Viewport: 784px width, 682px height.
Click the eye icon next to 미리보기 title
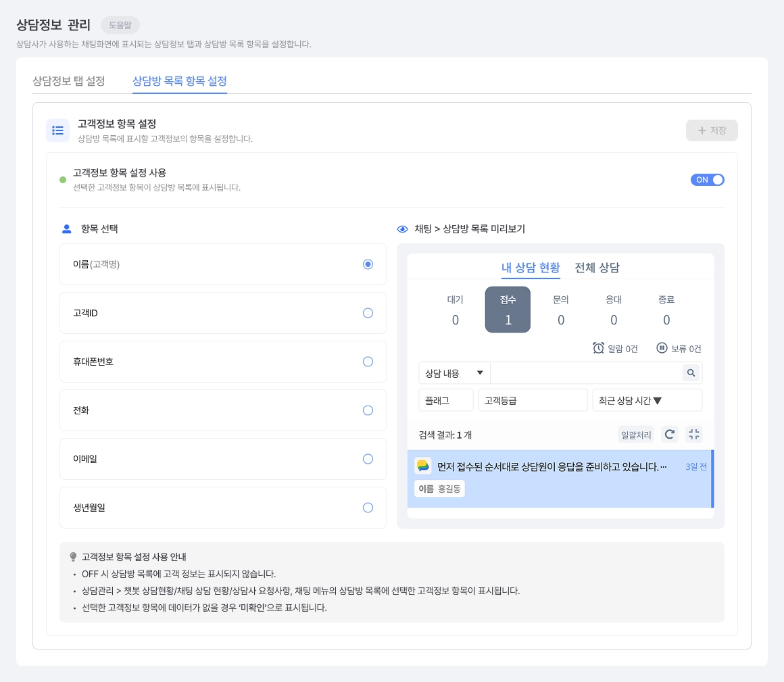(403, 229)
